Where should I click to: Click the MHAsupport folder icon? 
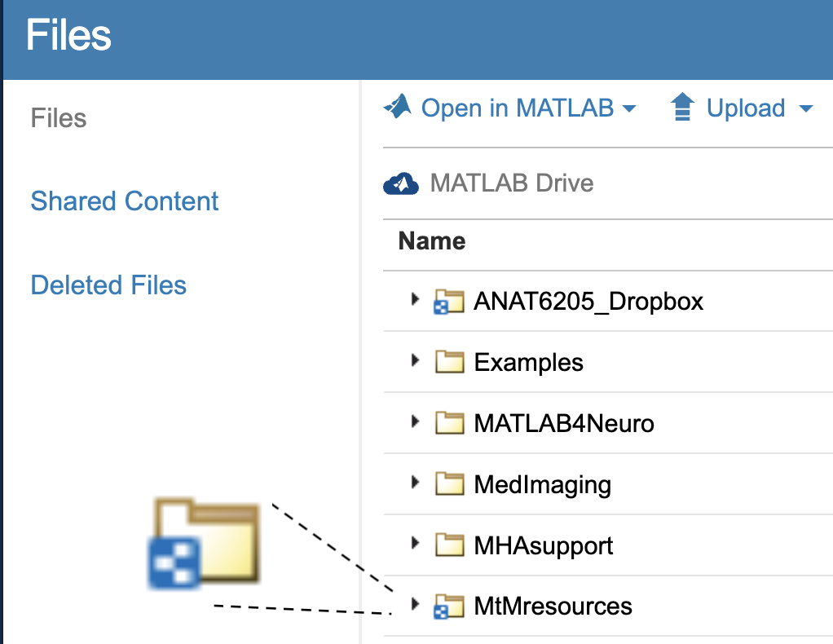tap(449, 545)
